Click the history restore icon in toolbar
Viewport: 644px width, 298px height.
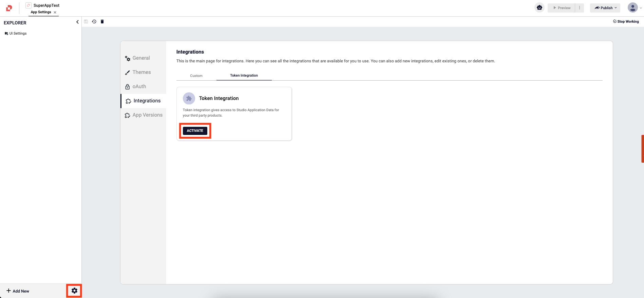tap(94, 22)
